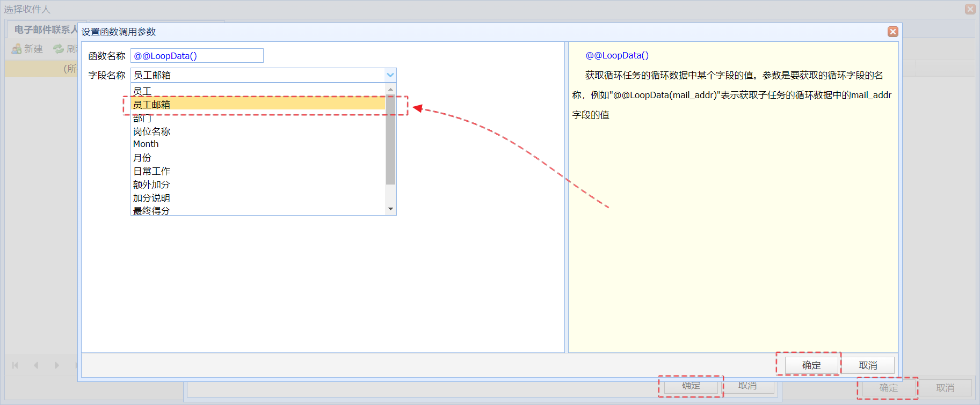Select 加分说明 in the field list

pos(258,198)
